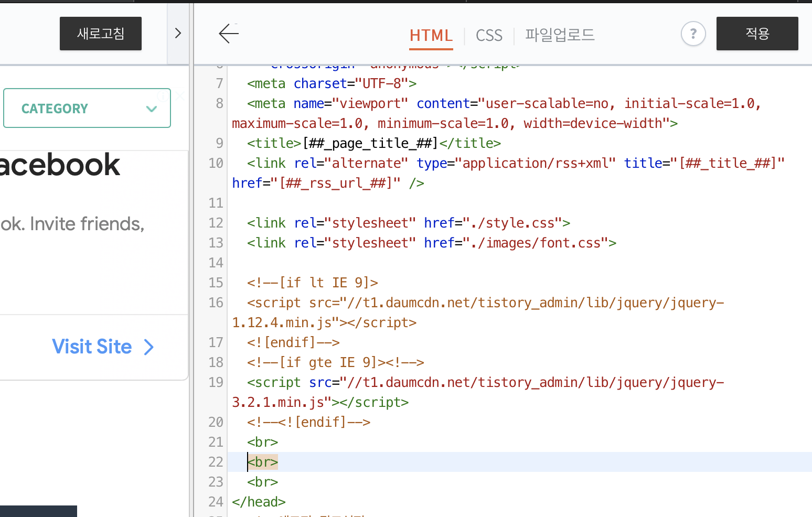Click line number 12 in gutter

[x=216, y=223]
